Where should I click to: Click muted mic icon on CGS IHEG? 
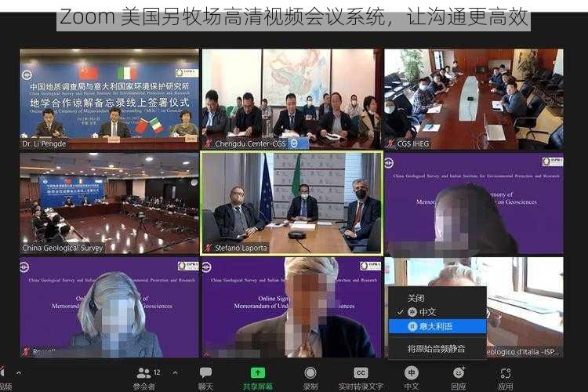[x=390, y=143]
